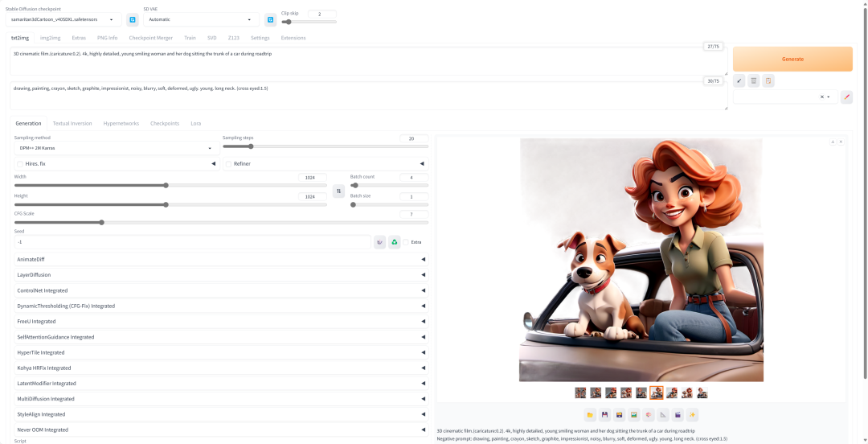Open the images output folder icon
The height and width of the screenshot is (444, 868).
[590, 414]
